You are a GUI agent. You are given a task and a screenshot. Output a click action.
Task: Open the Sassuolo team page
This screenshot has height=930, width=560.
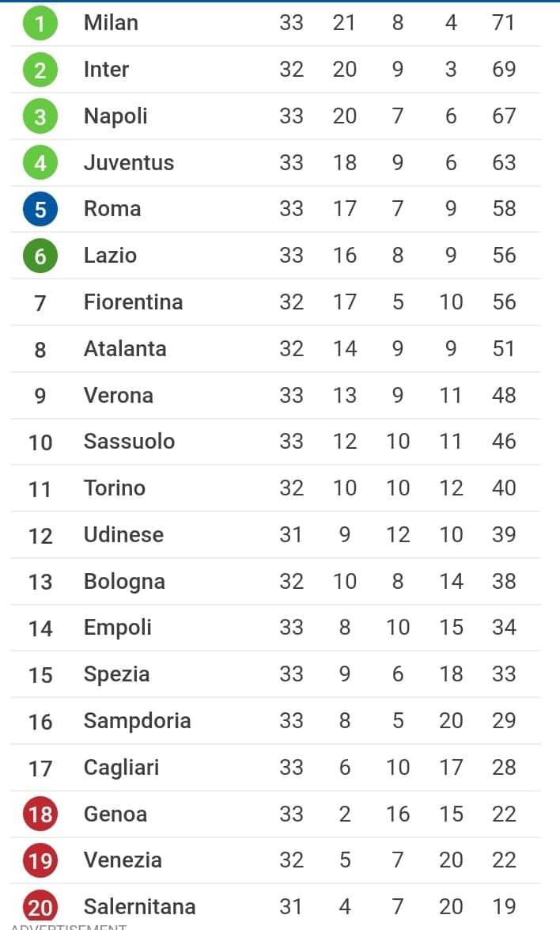[129, 442]
